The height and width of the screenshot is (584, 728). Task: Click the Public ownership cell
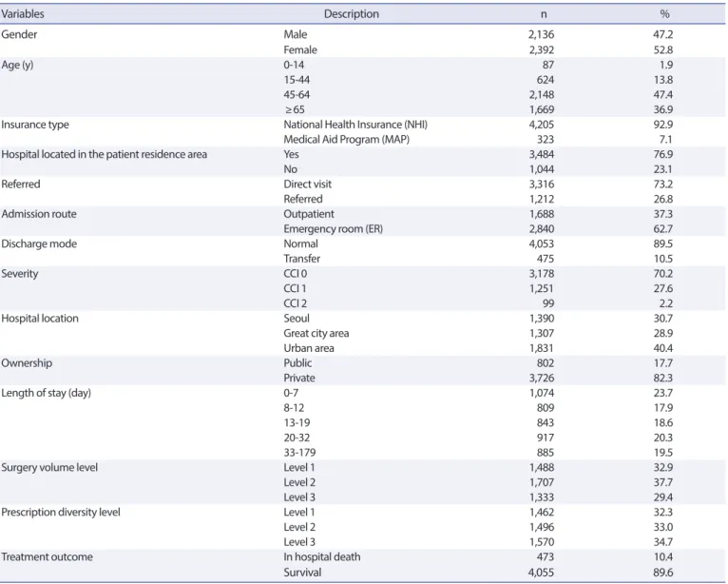[297, 362]
